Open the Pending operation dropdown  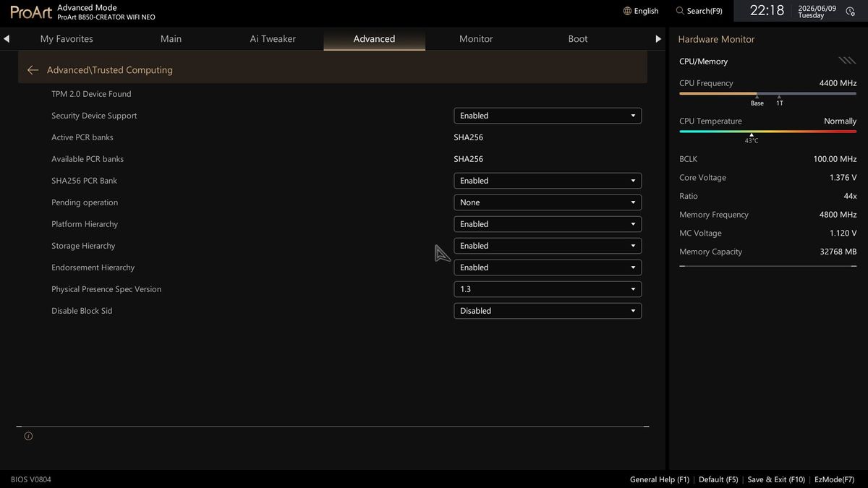(x=548, y=202)
